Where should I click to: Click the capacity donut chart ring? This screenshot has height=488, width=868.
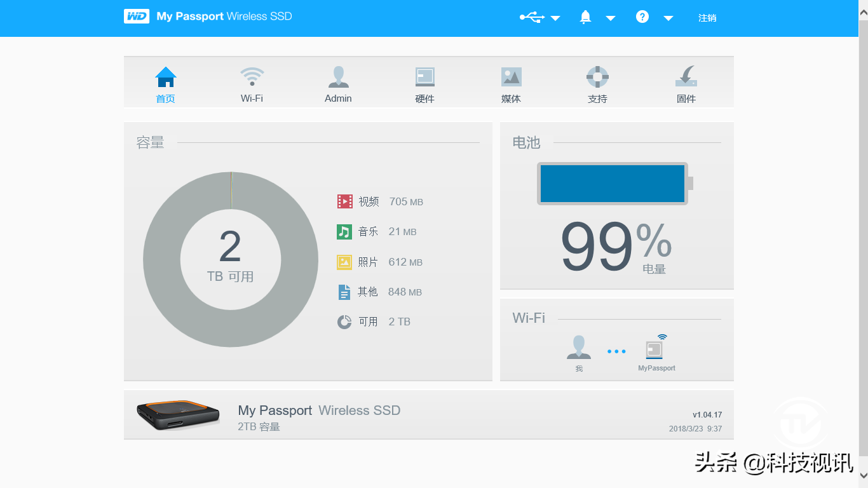pyautogui.click(x=162, y=259)
